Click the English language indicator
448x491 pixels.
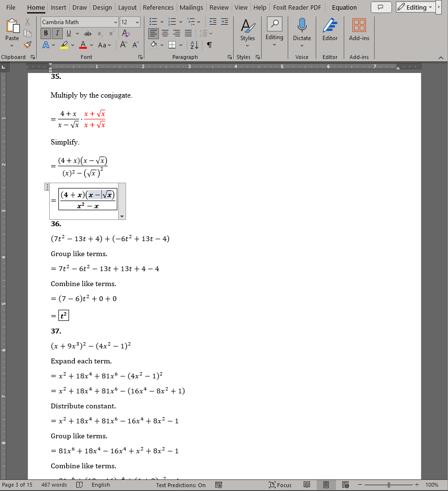tap(101, 485)
